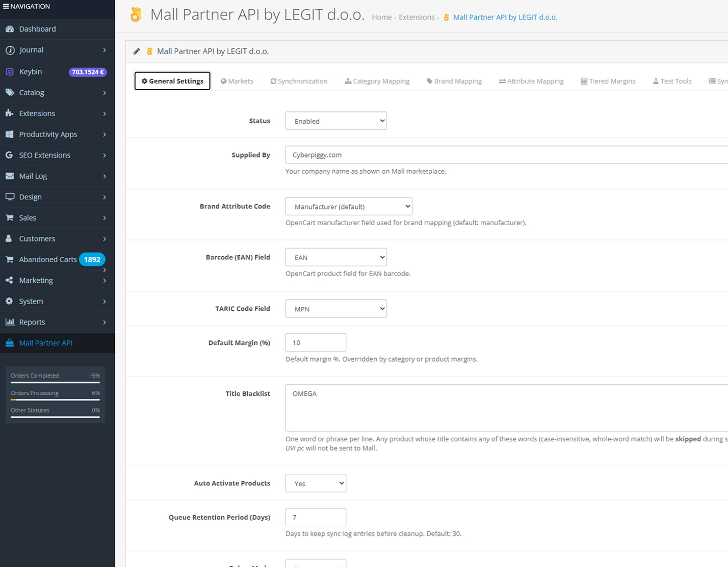Click the medal icon beside the page title
This screenshot has height=567, width=728.
(136, 15)
